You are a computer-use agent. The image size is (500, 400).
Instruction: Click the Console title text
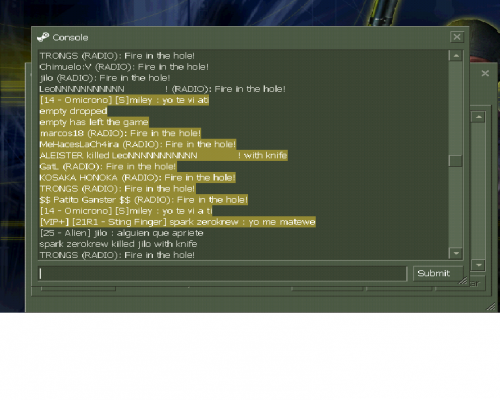click(70, 38)
